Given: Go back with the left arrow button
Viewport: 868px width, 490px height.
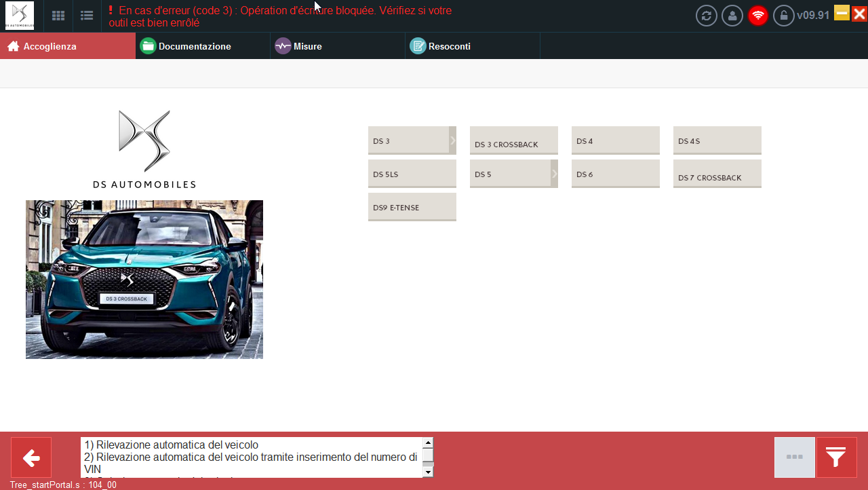Looking at the screenshot, I should click(31, 457).
